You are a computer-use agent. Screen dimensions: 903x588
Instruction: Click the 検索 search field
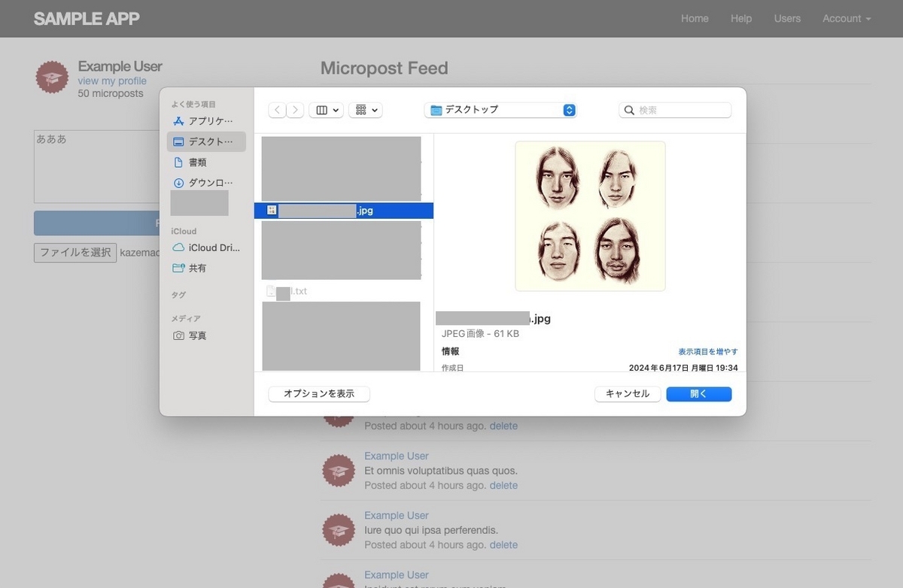coord(675,110)
